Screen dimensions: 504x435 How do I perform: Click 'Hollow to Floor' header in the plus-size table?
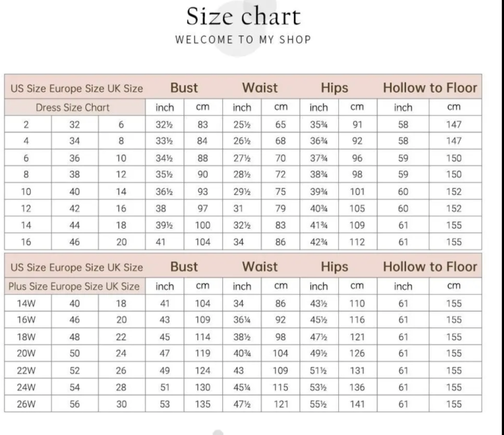click(429, 267)
